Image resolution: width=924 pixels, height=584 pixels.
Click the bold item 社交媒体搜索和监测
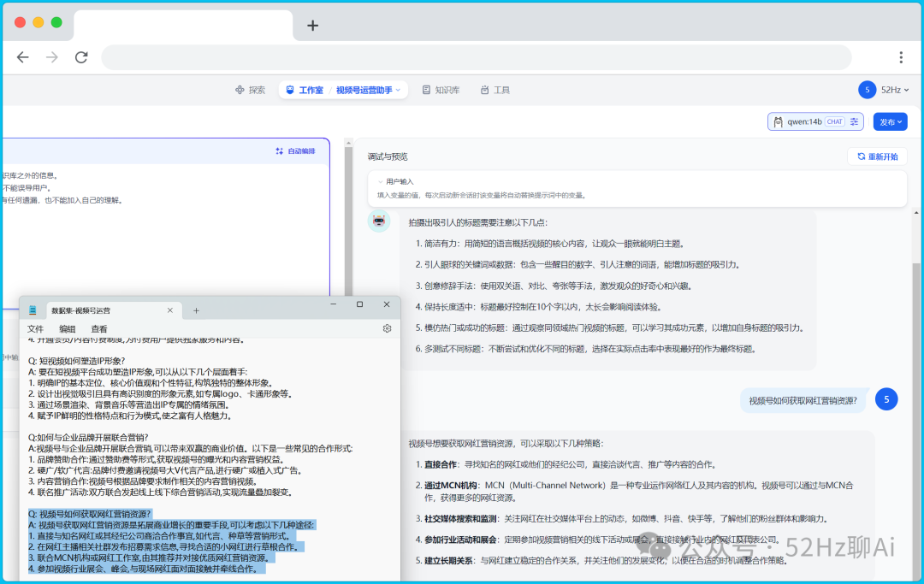click(461, 519)
